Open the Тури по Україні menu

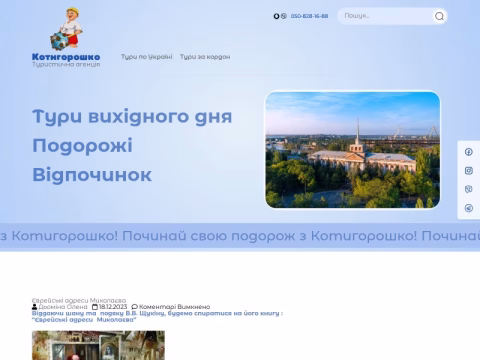pos(147,57)
